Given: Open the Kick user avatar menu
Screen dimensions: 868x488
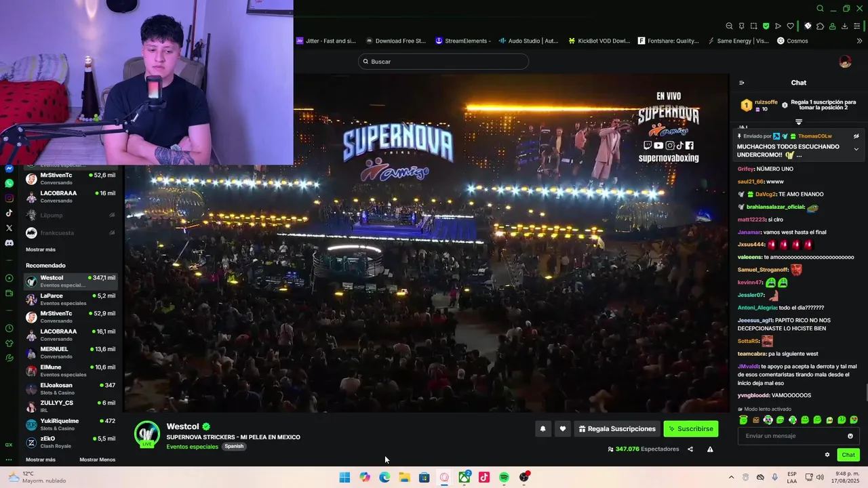Looking at the screenshot, I should click(845, 62).
